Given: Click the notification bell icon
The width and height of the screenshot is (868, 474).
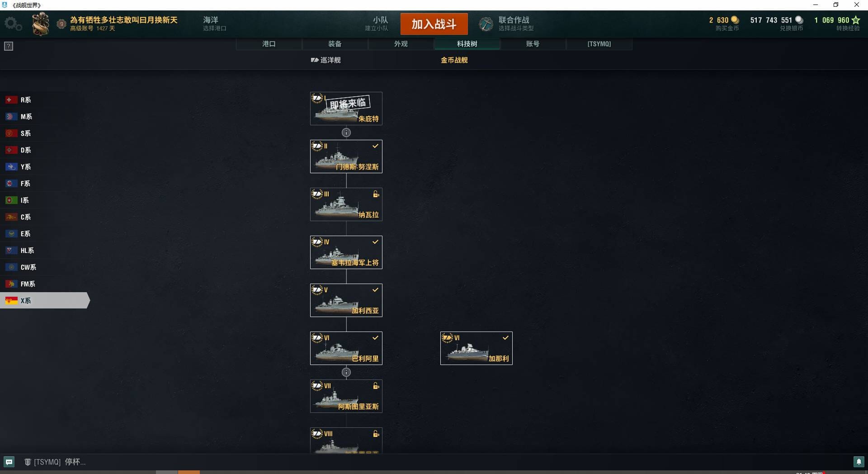Looking at the screenshot, I should coord(859,462).
